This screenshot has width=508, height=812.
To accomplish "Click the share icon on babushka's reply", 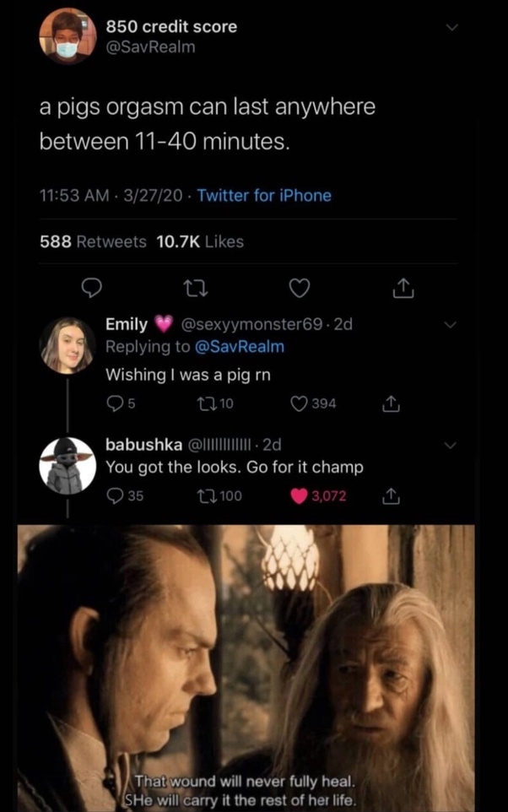I will (x=391, y=495).
